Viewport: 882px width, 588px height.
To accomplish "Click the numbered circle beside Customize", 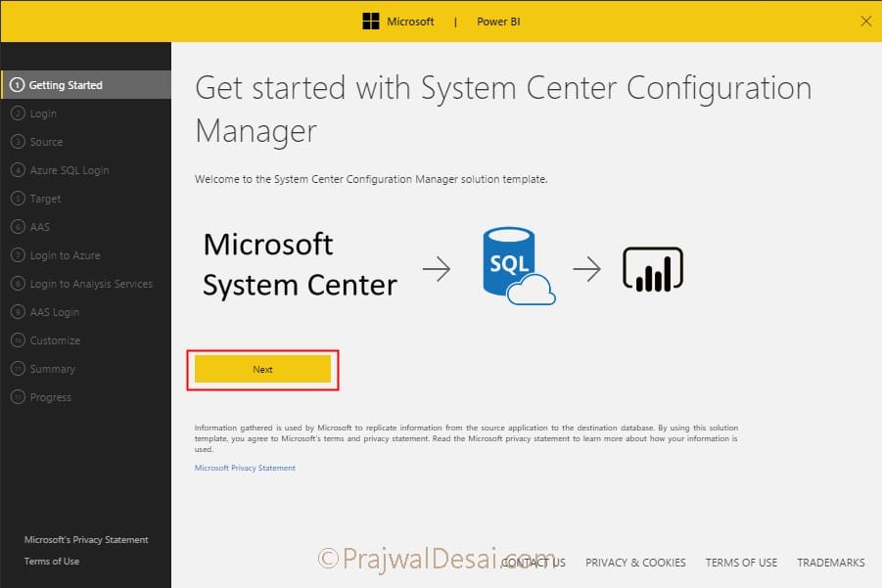I will coord(18,340).
